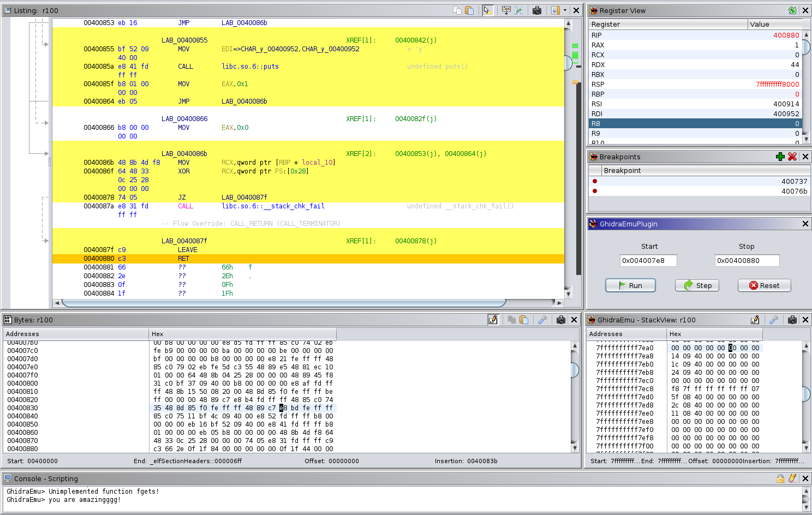
Task: Click stack address 7fffffffffff7ec8 row
Action: tap(625, 389)
